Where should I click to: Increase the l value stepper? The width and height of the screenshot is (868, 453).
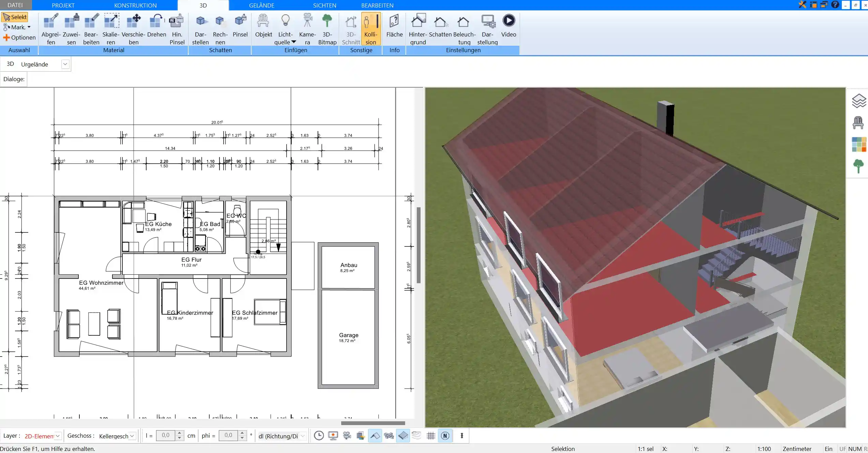180,433
